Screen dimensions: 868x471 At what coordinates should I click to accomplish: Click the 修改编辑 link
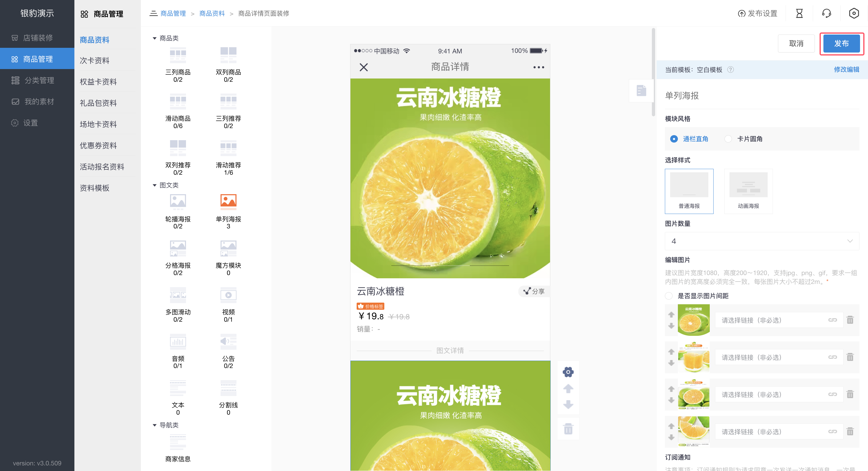tap(846, 69)
